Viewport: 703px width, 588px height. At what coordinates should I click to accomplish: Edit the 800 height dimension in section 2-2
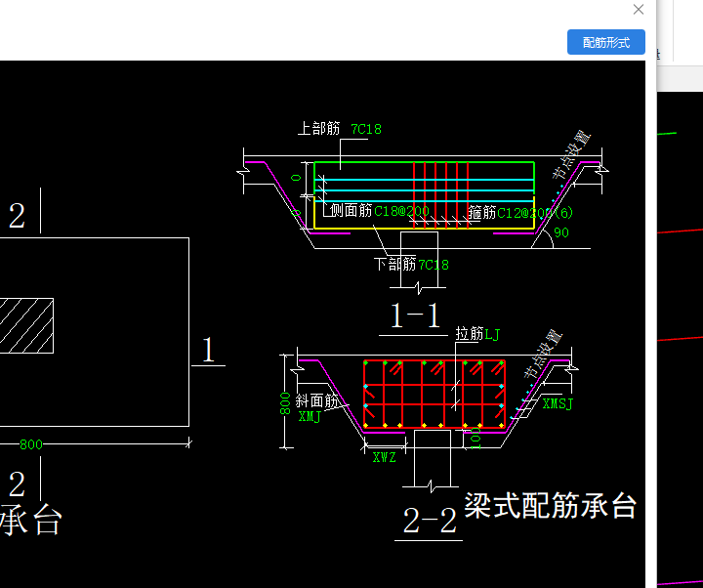coord(285,403)
